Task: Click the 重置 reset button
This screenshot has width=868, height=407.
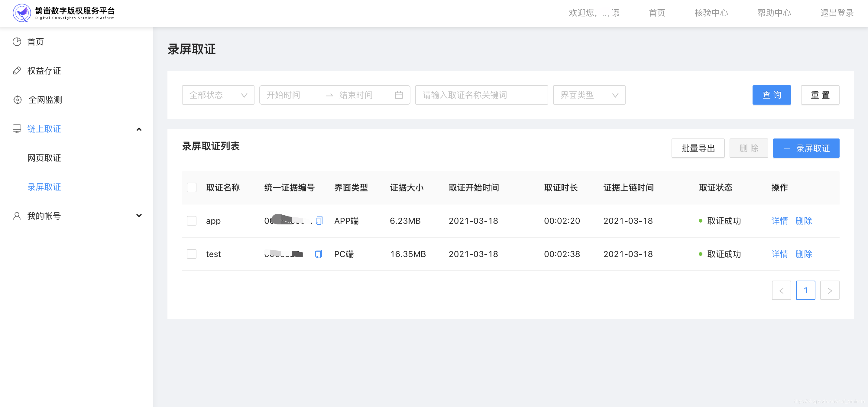Action: 820,95
